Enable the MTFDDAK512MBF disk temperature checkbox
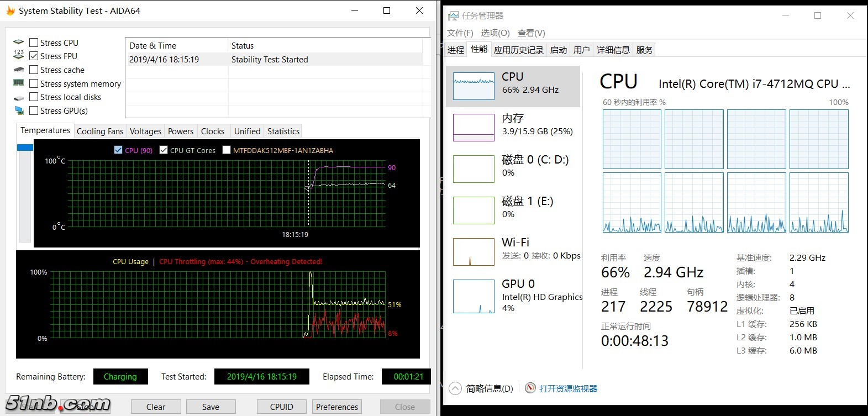 tap(226, 150)
